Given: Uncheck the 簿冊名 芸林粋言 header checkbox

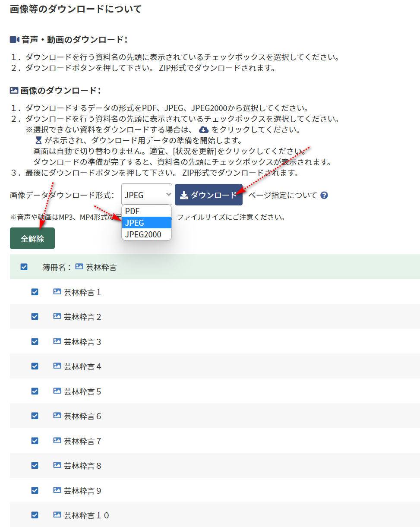Looking at the screenshot, I should pyautogui.click(x=24, y=267).
